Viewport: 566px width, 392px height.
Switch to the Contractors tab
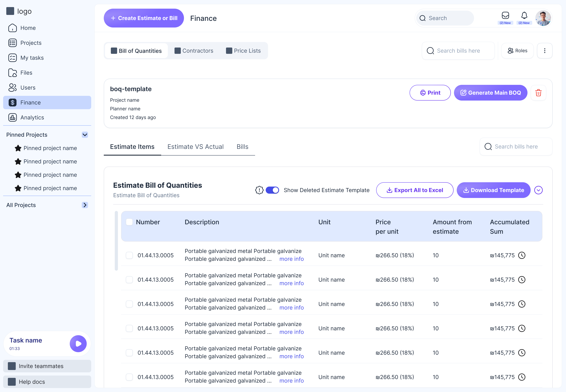(194, 51)
